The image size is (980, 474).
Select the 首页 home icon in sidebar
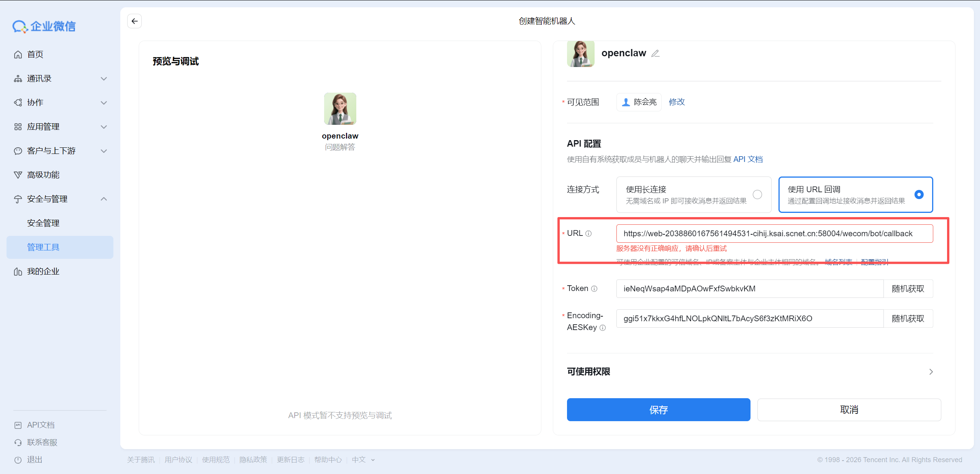pyautogui.click(x=18, y=54)
